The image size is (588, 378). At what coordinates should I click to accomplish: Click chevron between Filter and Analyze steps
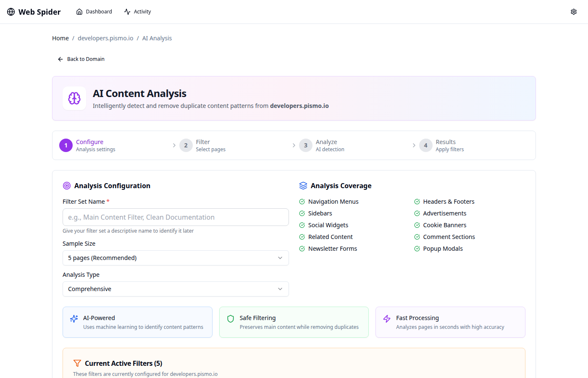(x=294, y=145)
